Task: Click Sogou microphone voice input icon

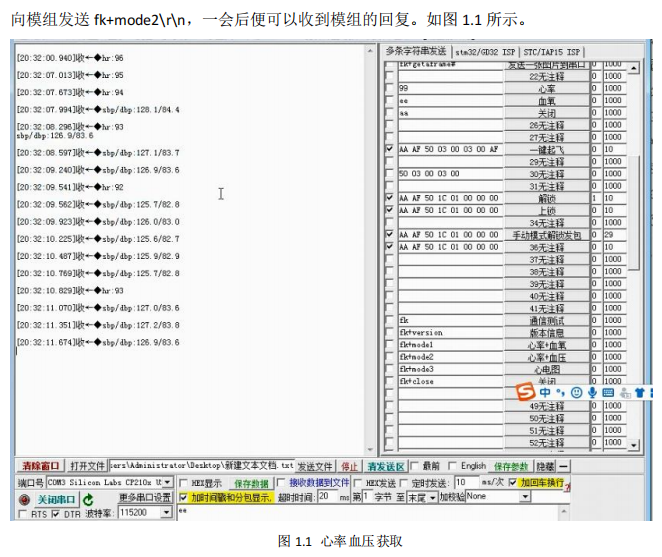Action: 592,393
